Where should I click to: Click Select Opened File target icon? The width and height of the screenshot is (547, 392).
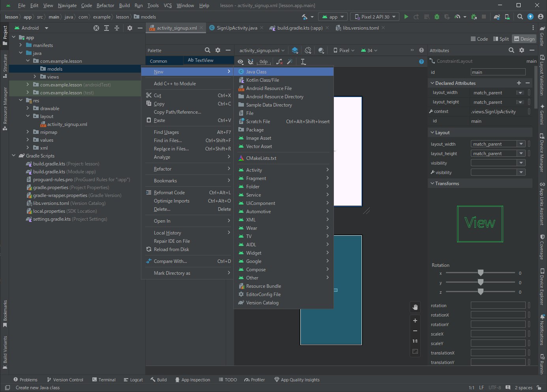[96, 28]
